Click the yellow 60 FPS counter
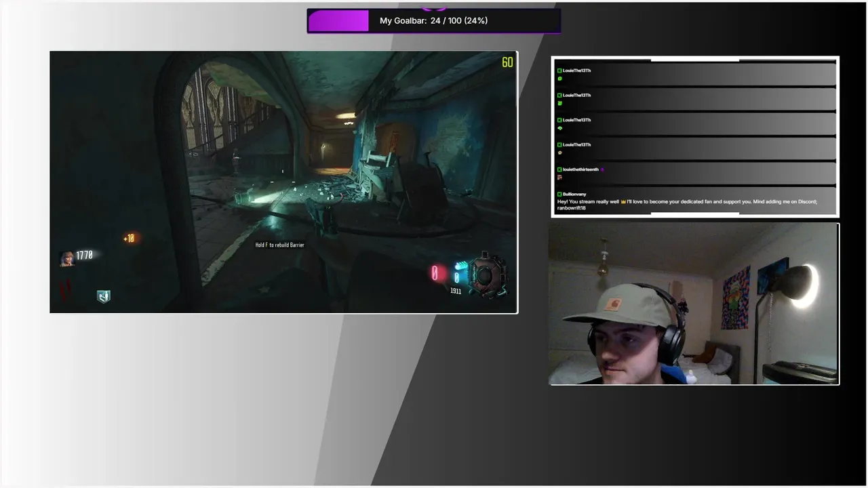 click(507, 62)
